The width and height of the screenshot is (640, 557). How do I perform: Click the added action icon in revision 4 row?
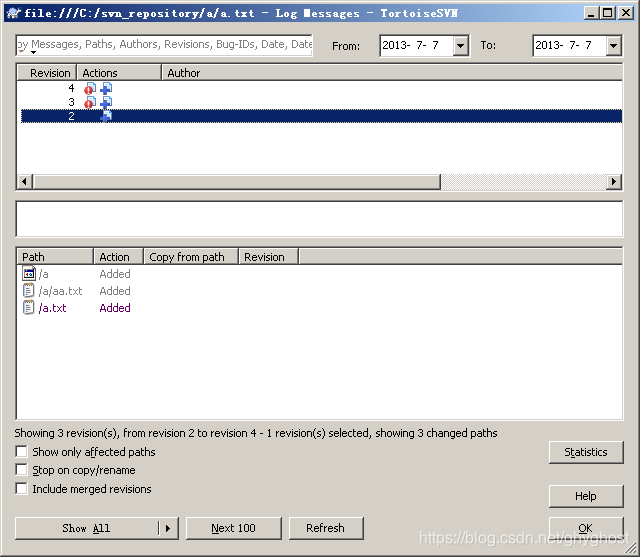(x=106, y=89)
